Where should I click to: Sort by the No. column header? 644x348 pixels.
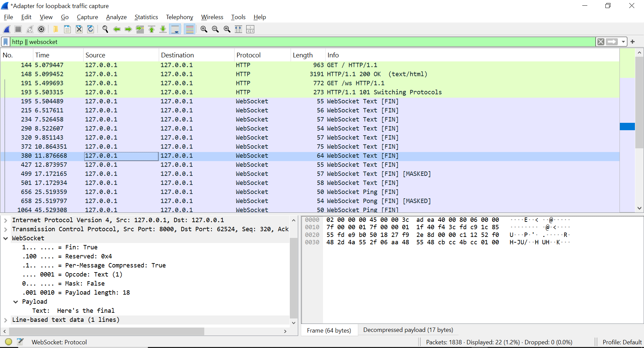point(16,55)
